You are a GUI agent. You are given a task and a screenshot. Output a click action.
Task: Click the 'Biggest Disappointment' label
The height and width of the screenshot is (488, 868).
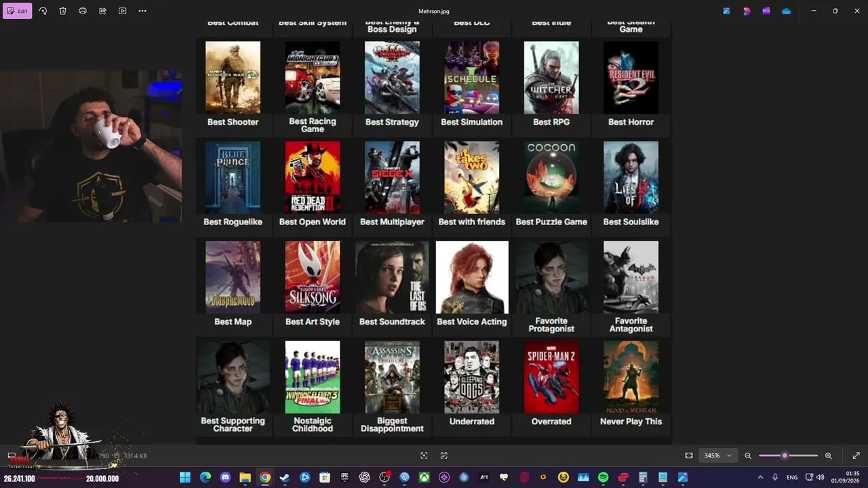point(392,425)
